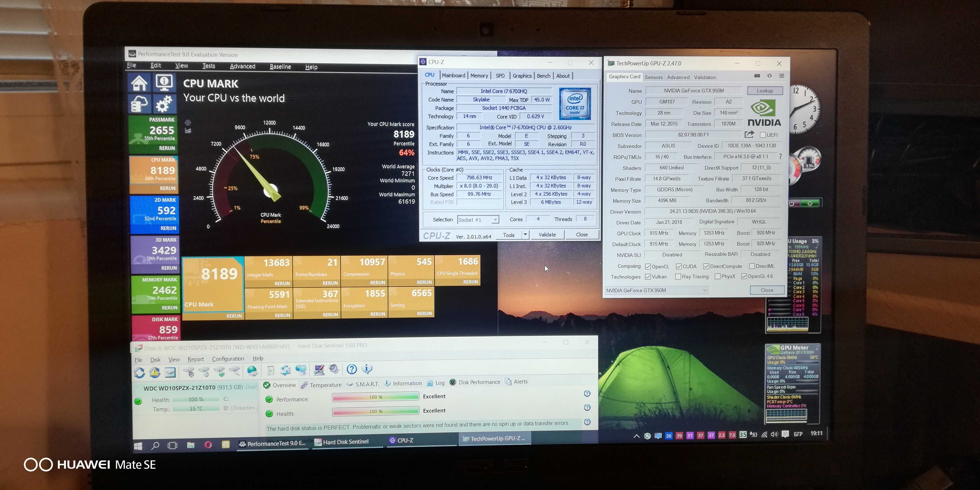Toggle the DirectCompute checkbox
This screenshot has height=490, width=980.
point(706,266)
